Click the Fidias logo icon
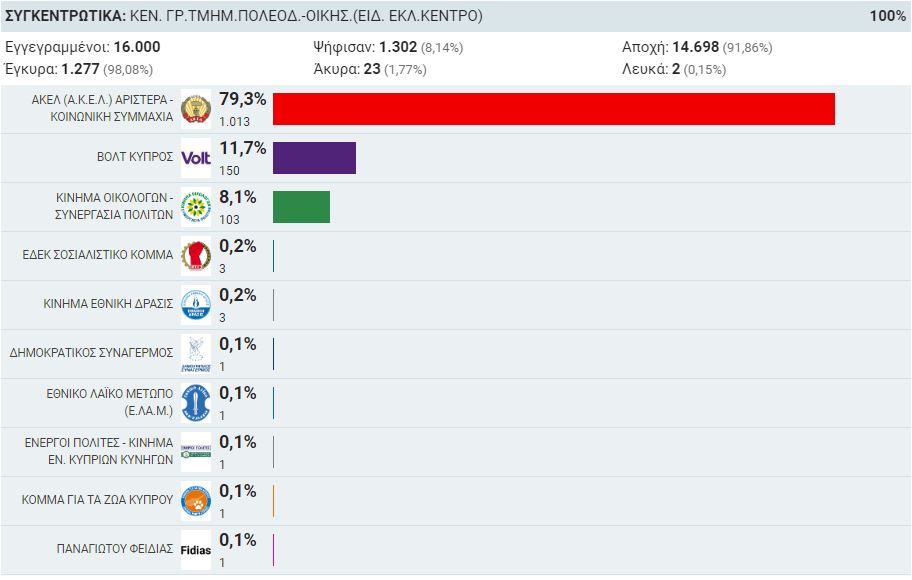912x580 pixels. [x=195, y=549]
